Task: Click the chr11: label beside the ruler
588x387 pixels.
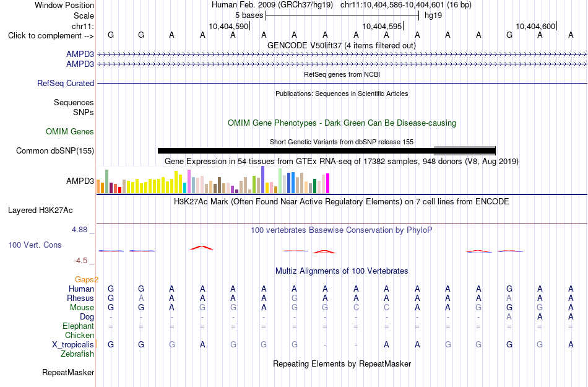Action: click(83, 26)
